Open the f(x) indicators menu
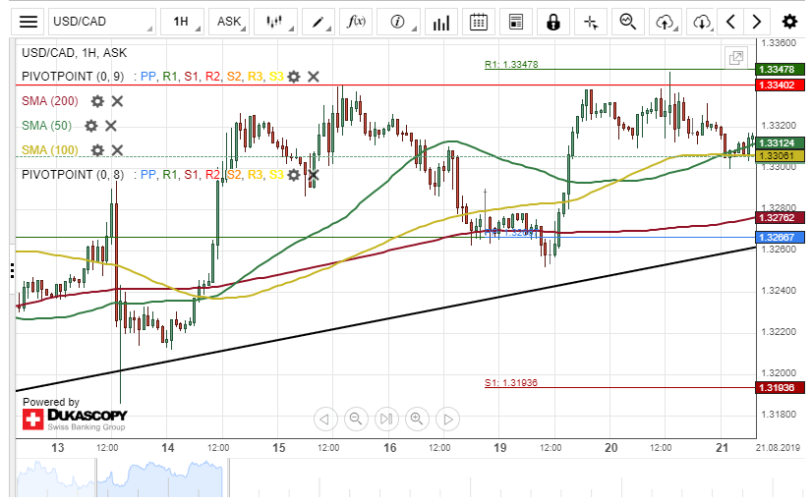Image resolution: width=812 pixels, height=504 pixels. click(358, 22)
